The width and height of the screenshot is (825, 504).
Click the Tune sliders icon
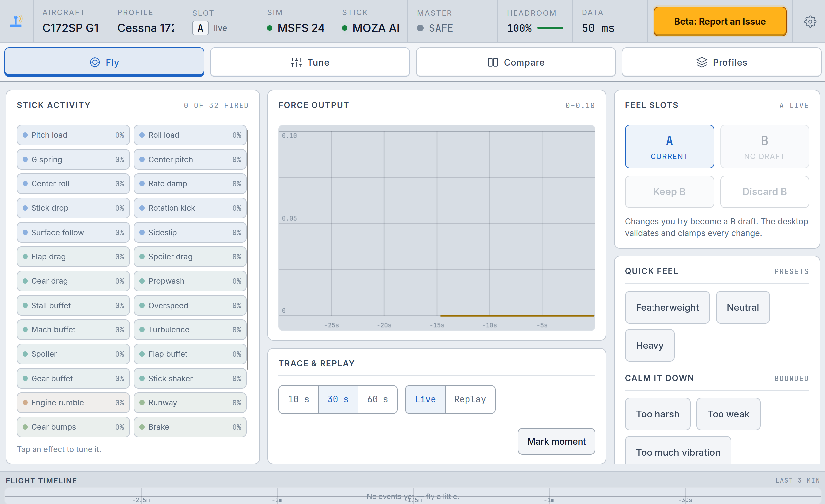pos(296,62)
